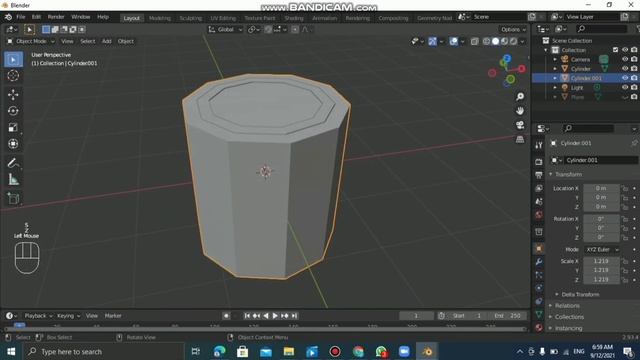This screenshot has width=640, height=360.
Task: Open Global transform orientation dropdown
Action: coord(225,29)
